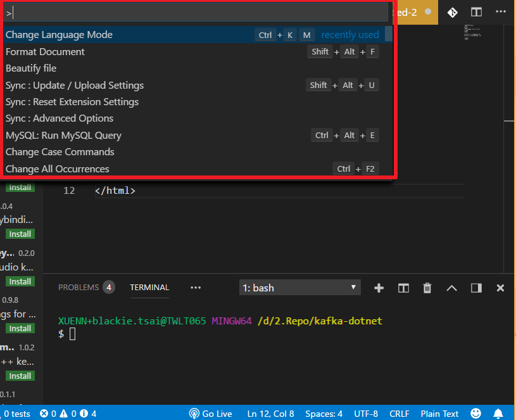Open the editor more actions ellipsis
516x420 pixels.
pos(501,12)
